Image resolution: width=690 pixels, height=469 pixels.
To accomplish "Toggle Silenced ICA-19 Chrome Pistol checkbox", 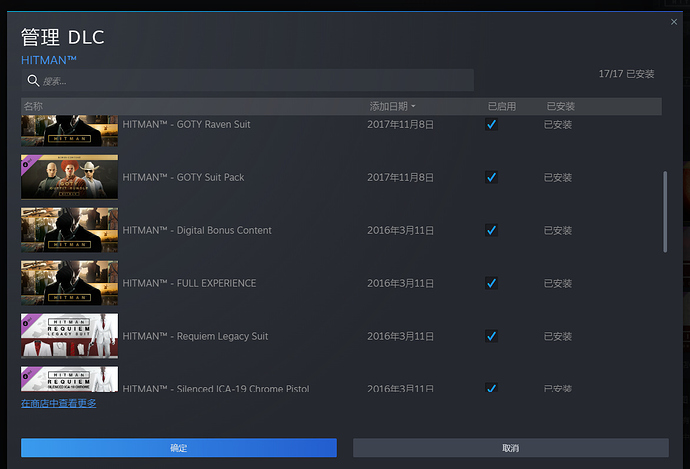I will [x=492, y=388].
